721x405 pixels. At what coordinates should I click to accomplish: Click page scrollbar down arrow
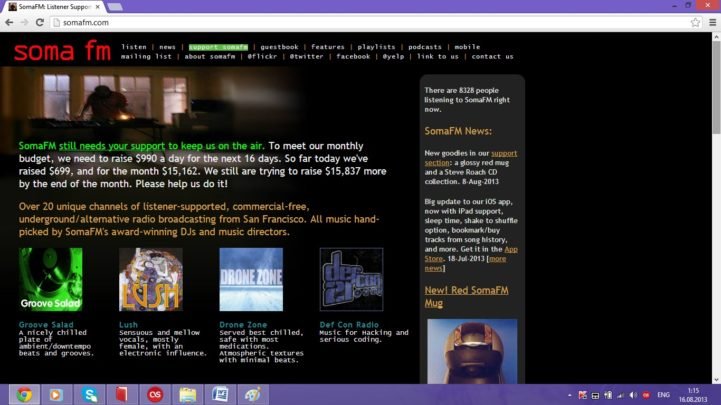(x=716, y=380)
